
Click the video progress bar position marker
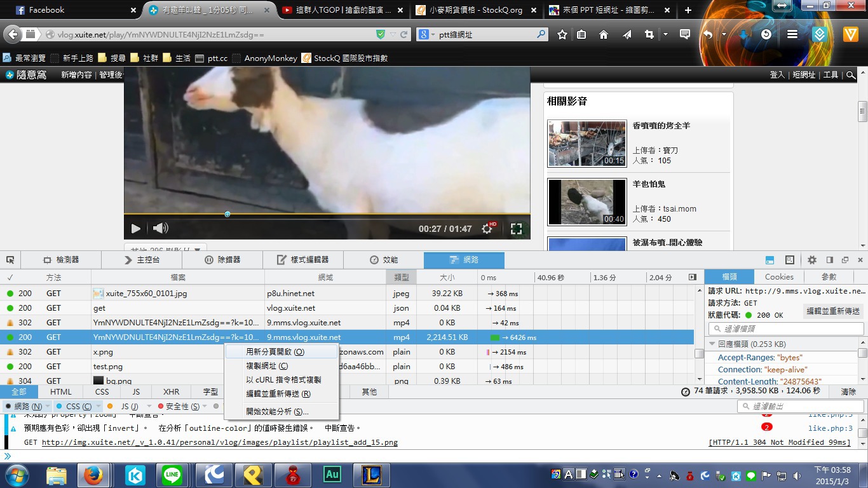[227, 214]
